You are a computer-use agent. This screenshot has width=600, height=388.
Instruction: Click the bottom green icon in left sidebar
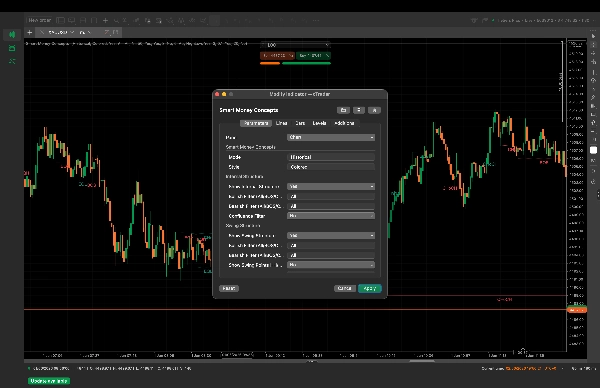click(x=12, y=61)
